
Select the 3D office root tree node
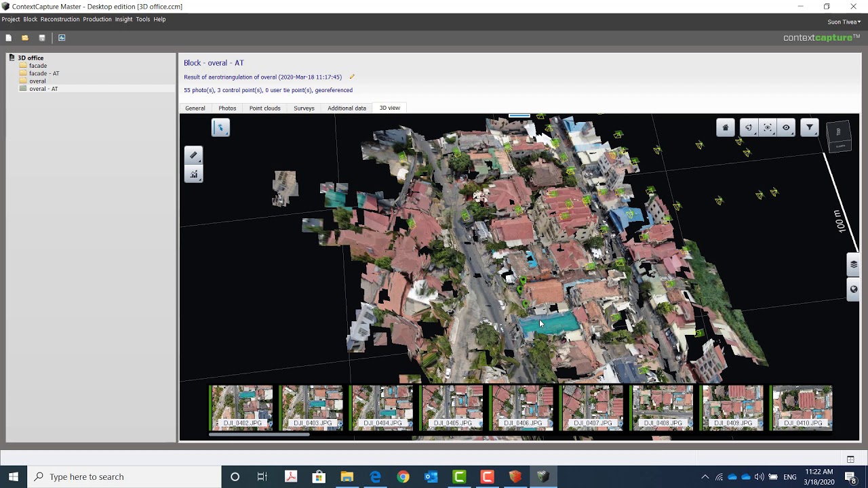[x=31, y=58]
